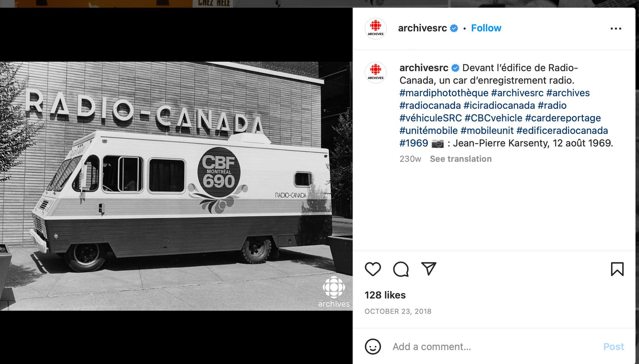Like the post with the heart icon
Viewport: 639px width, 364px height.
click(x=373, y=269)
